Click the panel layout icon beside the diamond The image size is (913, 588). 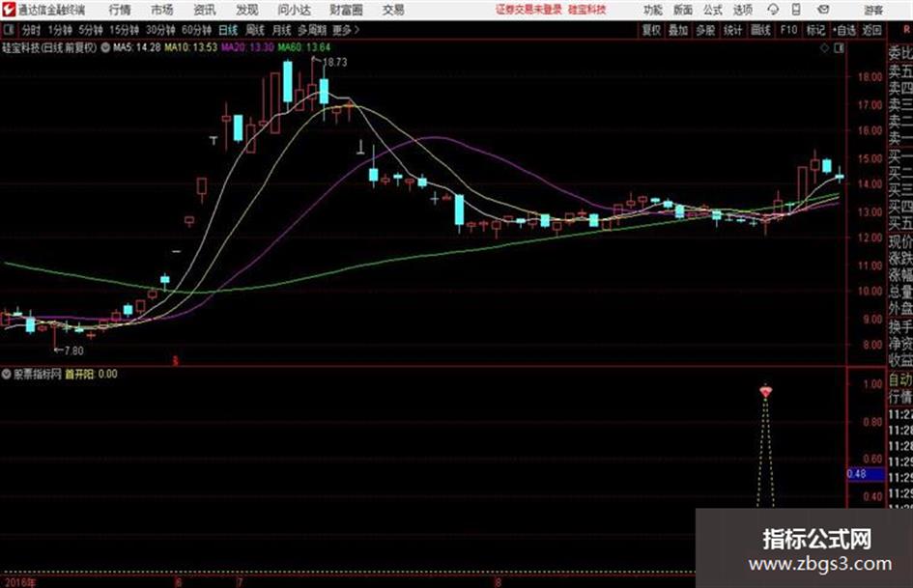(x=839, y=48)
